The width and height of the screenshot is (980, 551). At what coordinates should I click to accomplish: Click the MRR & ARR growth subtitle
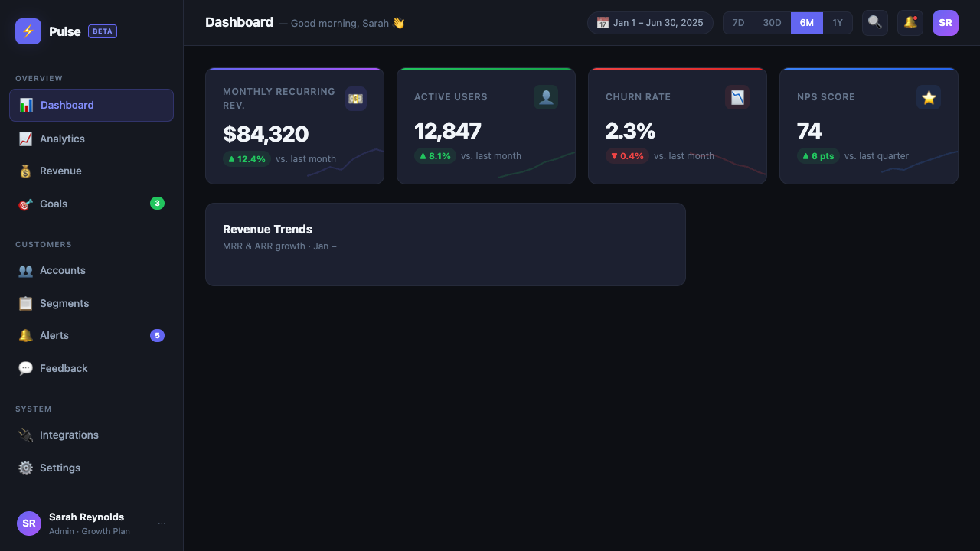coord(279,246)
